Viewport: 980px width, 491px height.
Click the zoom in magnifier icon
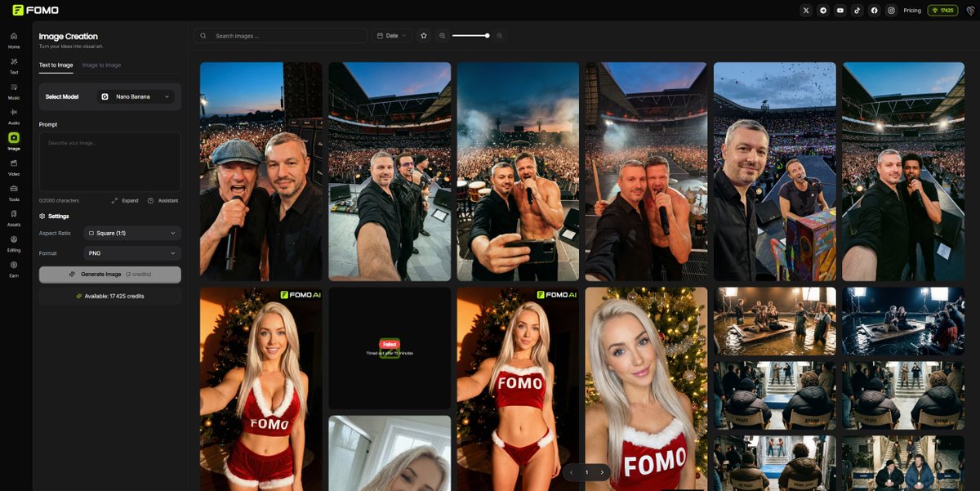click(x=500, y=36)
